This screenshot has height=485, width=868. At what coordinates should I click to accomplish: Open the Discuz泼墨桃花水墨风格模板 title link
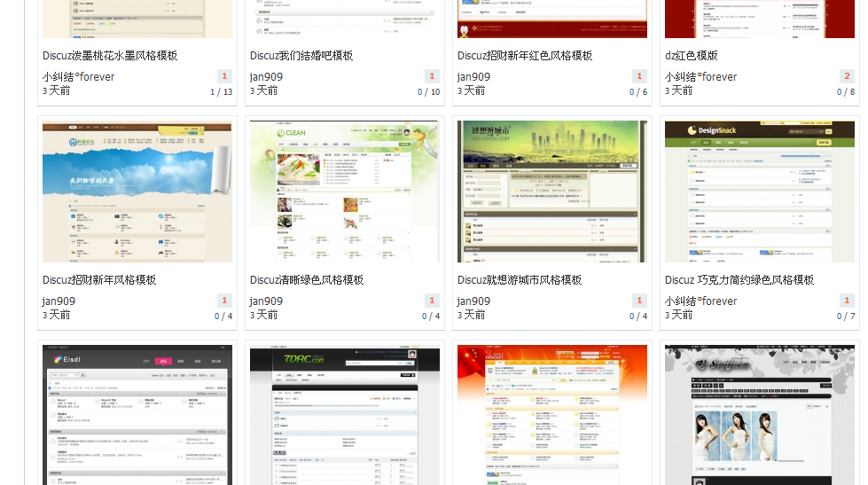[x=110, y=55]
